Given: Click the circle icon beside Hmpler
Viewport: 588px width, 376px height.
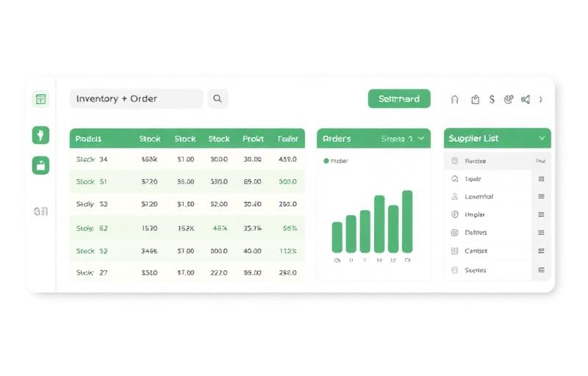Looking at the screenshot, I should (455, 214).
